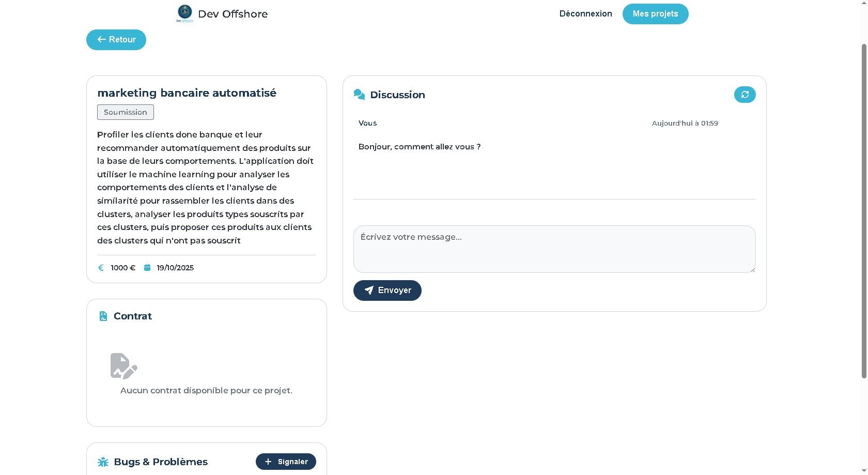The height and width of the screenshot is (475, 868).
Task: Open Mes projets
Action: pyautogui.click(x=655, y=14)
